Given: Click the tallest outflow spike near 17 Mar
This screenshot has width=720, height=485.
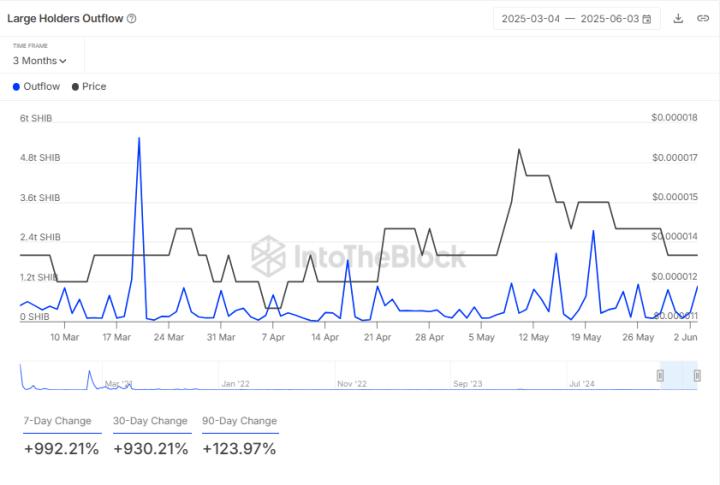Looking at the screenshot, I should coord(138,139).
